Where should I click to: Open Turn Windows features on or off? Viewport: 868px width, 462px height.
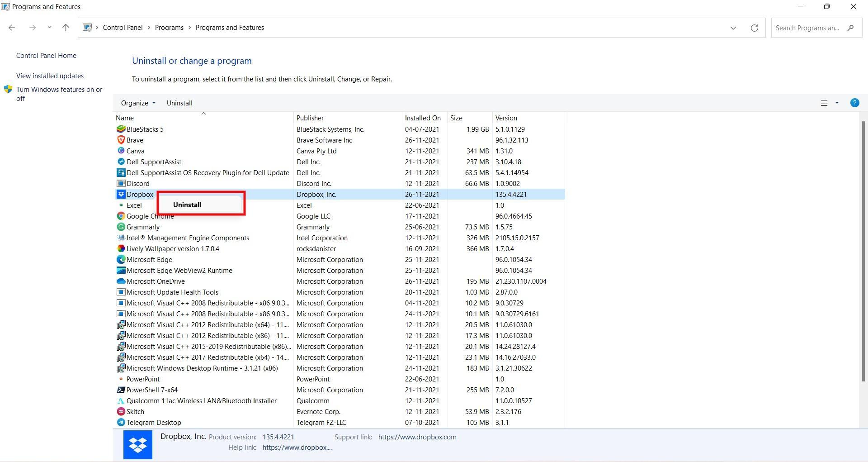(59, 94)
